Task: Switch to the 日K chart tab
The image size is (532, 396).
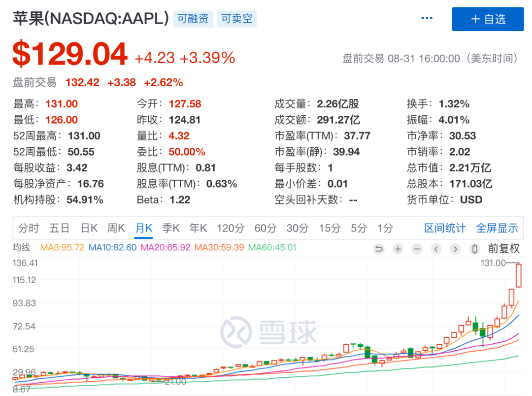Action: tap(89, 228)
